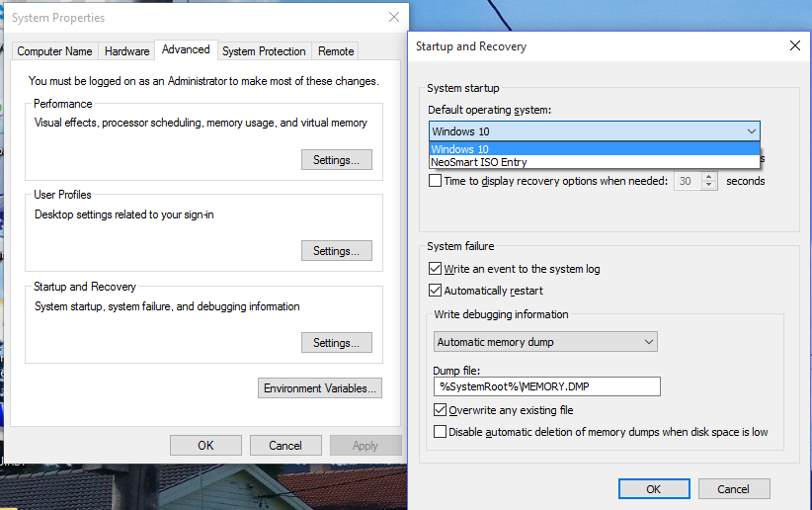812x510 pixels.
Task: Cancel the Startup and Recovery dialog
Action: click(x=734, y=488)
